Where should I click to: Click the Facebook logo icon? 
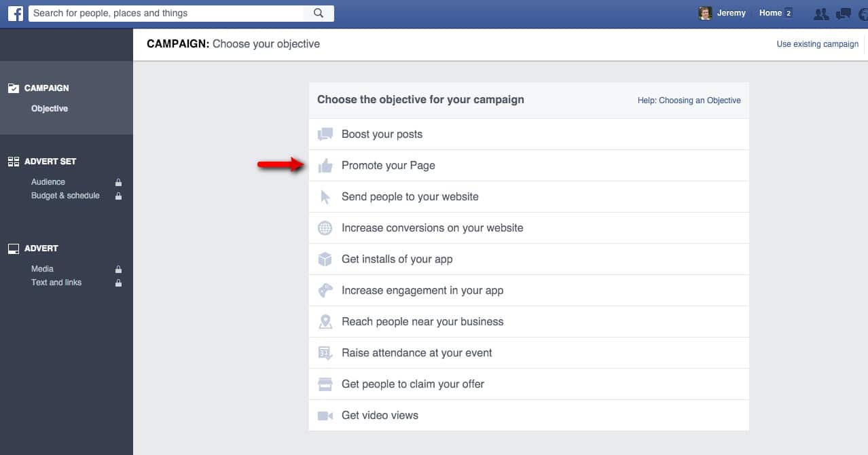coord(15,13)
